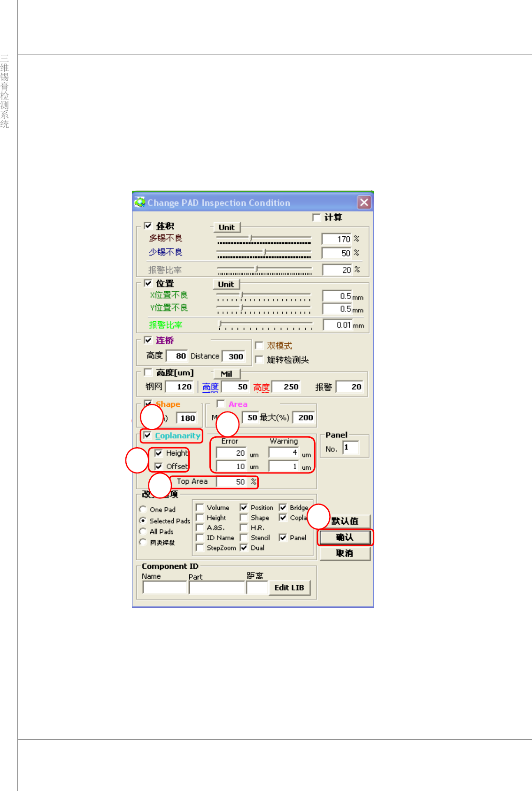Click the Offset Warning field showing 1

(x=284, y=466)
